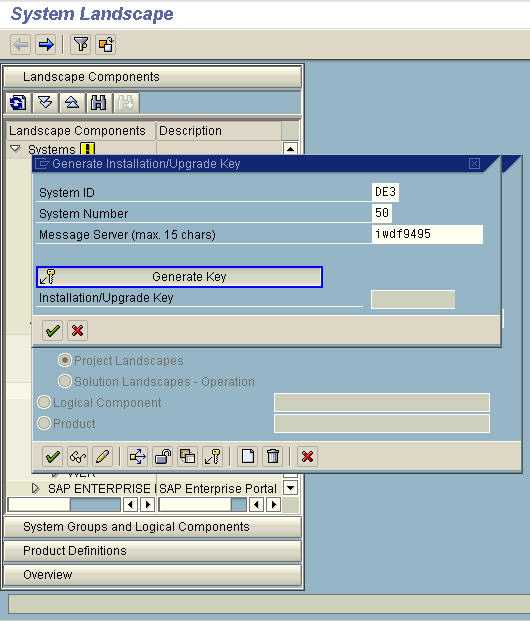Viewport: 530px width, 621px height.
Task: Open the Landscape Components panel tab
Action: tap(153, 77)
